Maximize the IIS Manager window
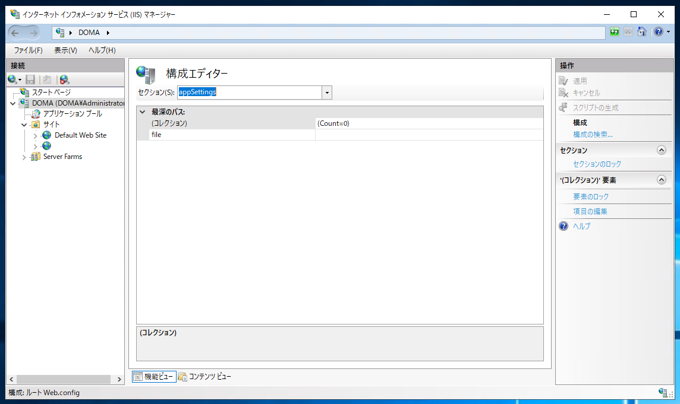 point(634,14)
